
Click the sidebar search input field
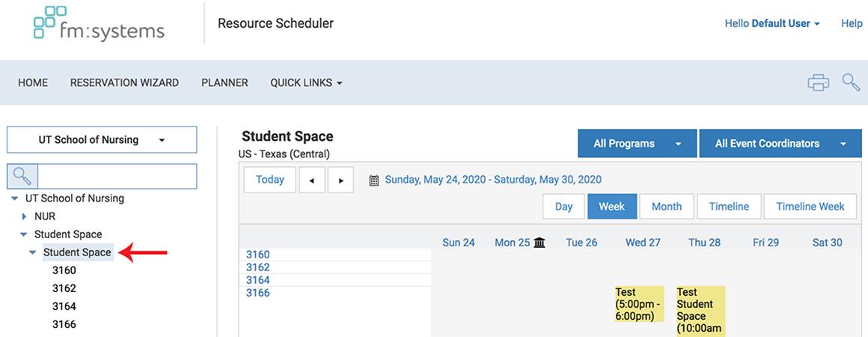[x=117, y=177]
